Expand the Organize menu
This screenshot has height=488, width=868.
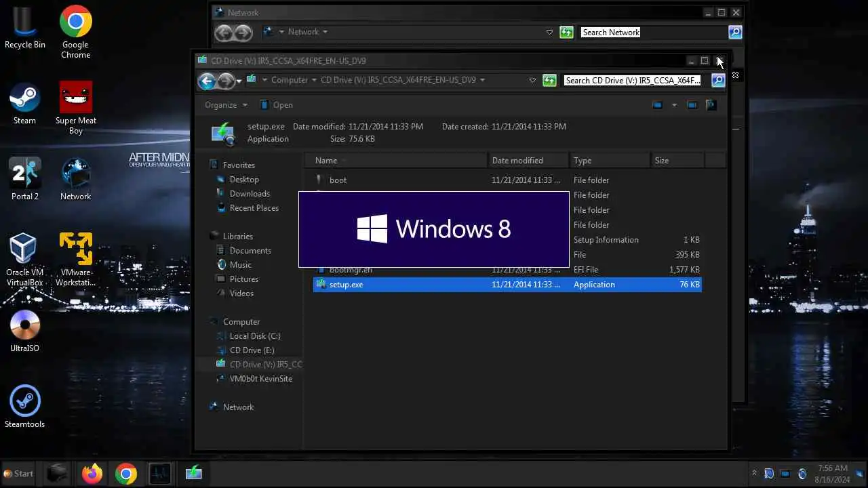226,105
